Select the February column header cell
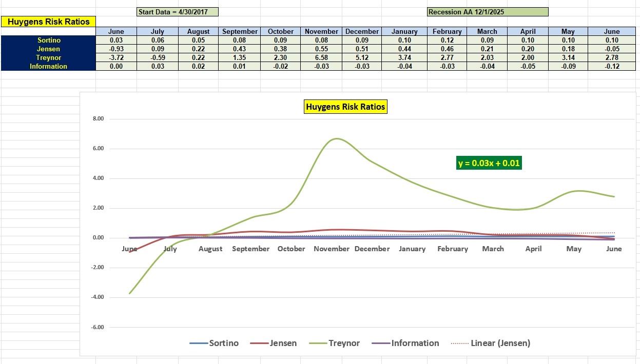This screenshot has width=640, height=364. click(x=447, y=31)
